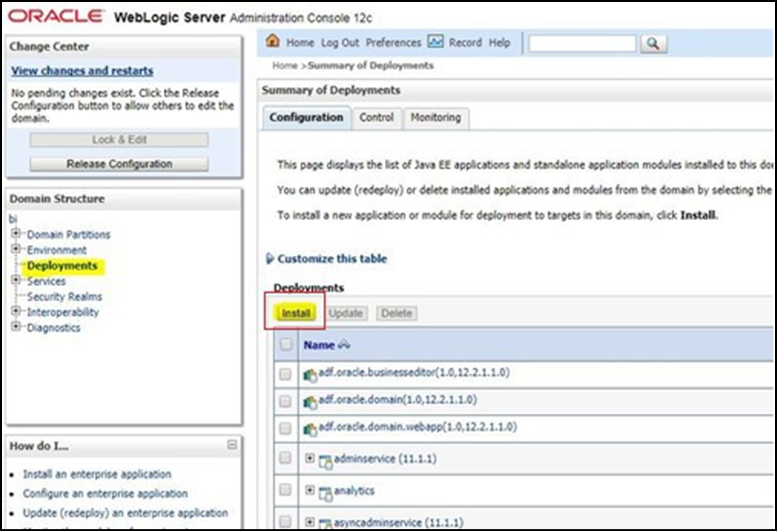Click the Interoperability link
Image resolution: width=777 pixels, height=532 pixels.
coord(63,312)
